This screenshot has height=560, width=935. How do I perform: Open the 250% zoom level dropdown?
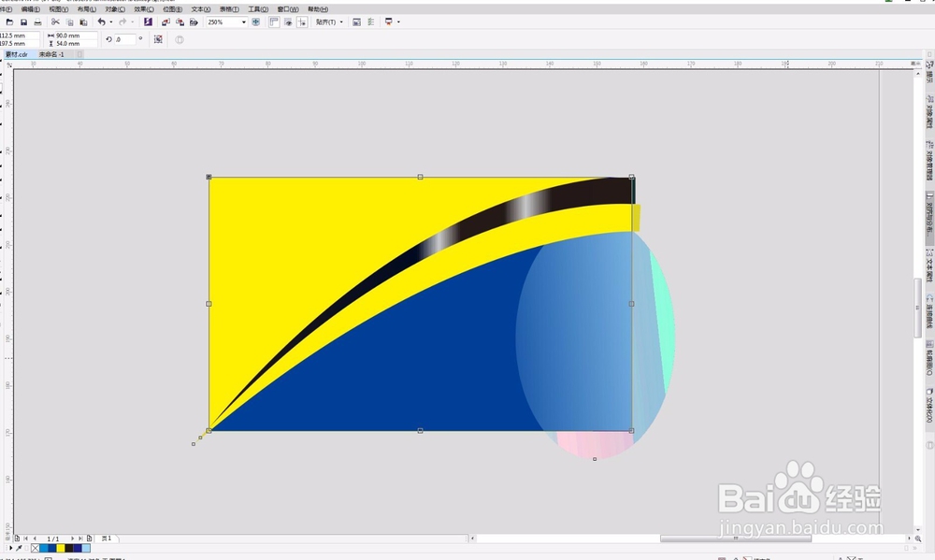coord(243,22)
